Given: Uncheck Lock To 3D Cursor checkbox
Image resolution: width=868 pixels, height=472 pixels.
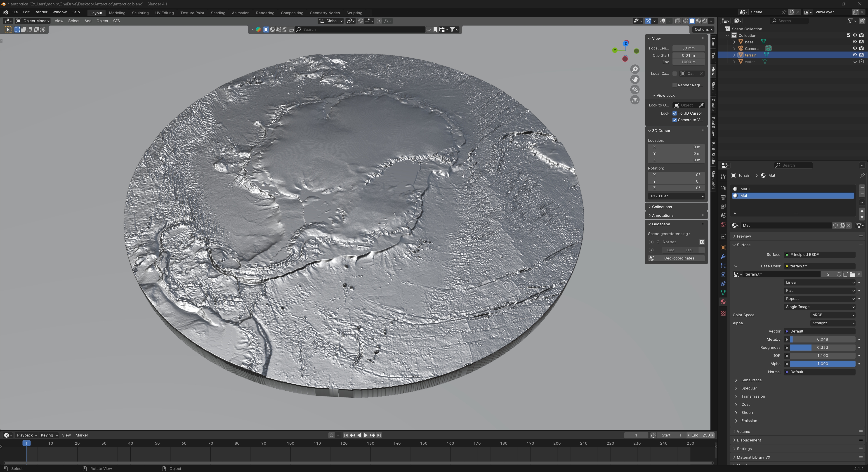Looking at the screenshot, I should [675, 113].
